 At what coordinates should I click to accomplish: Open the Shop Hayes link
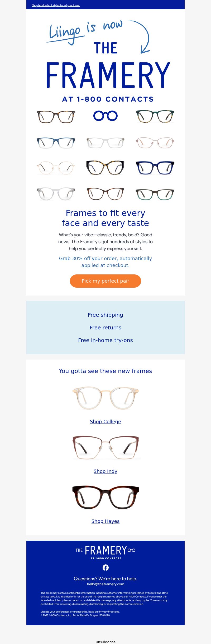coord(105,521)
